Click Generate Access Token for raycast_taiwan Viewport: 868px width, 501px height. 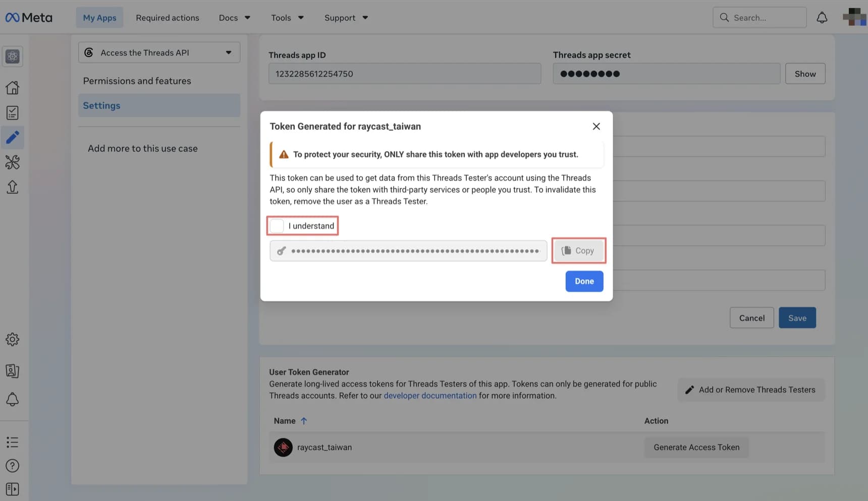point(696,448)
